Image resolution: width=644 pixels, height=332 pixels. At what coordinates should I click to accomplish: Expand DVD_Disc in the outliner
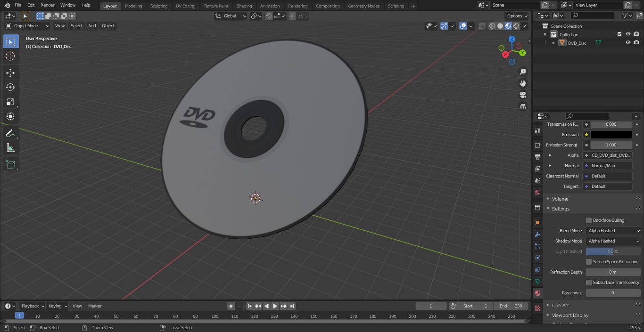point(553,43)
